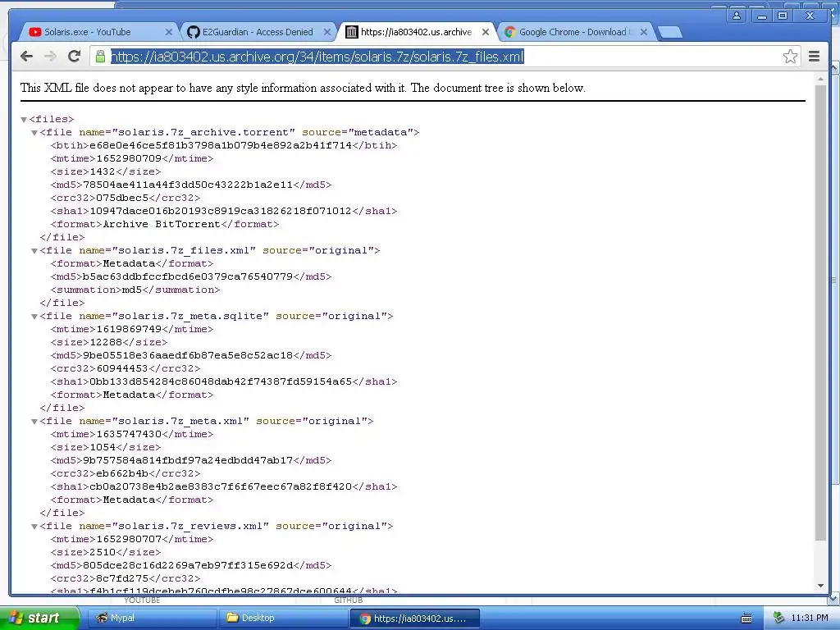
Task: Collapse the solaris.7z_meta.xml file node
Action: click(x=34, y=421)
